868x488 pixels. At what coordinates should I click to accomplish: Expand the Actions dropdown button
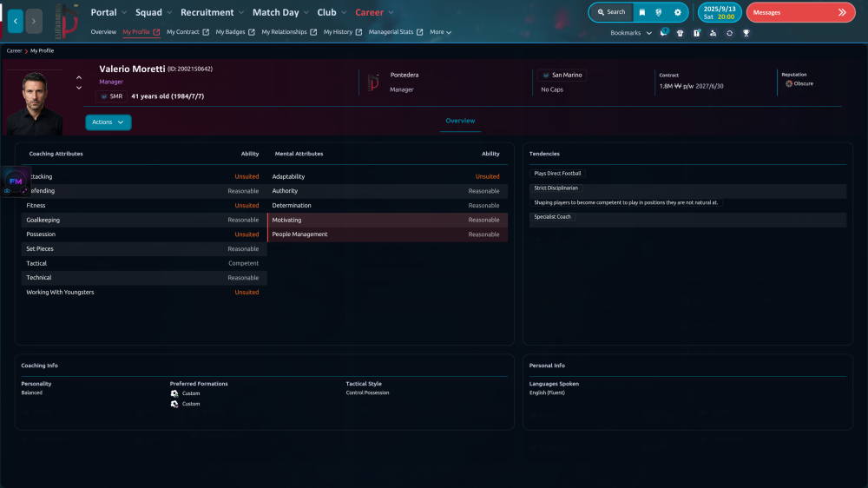tap(108, 122)
